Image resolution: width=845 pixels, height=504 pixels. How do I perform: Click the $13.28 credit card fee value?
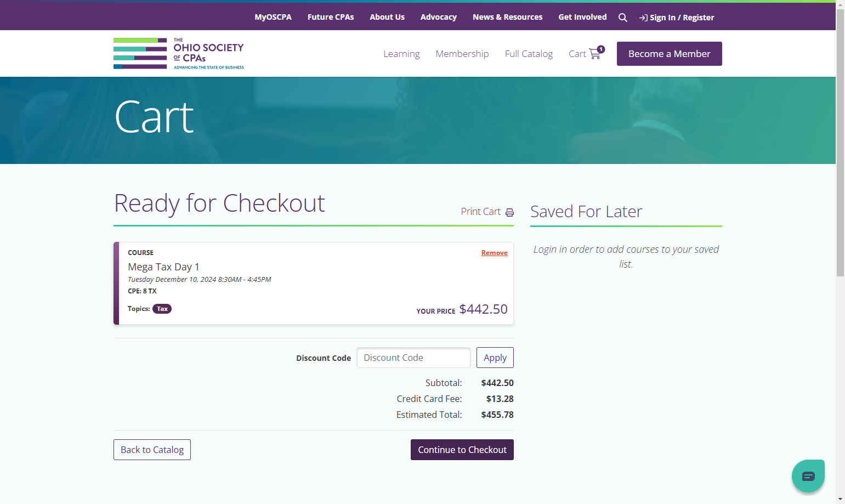click(x=500, y=399)
